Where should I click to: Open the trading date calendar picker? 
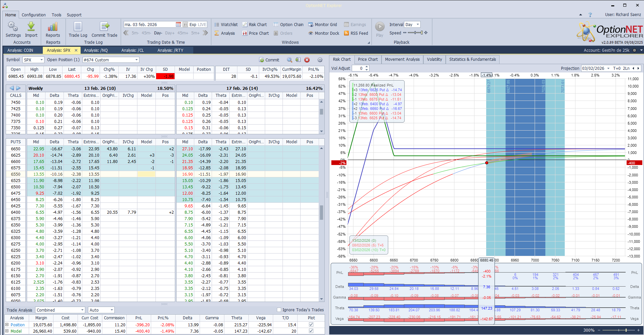point(178,24)
